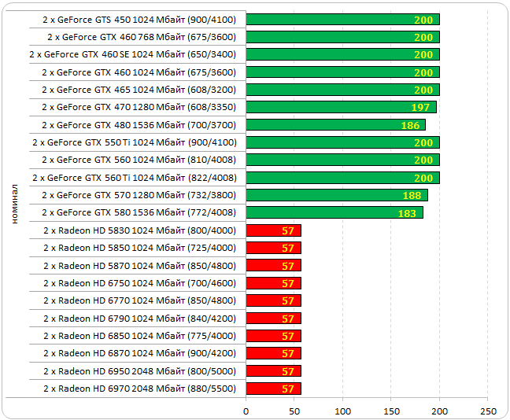
Task: Click the GeForce GTX 480 1536 Мбайт label
Action: pyautogui.click(x=139, y=125)
